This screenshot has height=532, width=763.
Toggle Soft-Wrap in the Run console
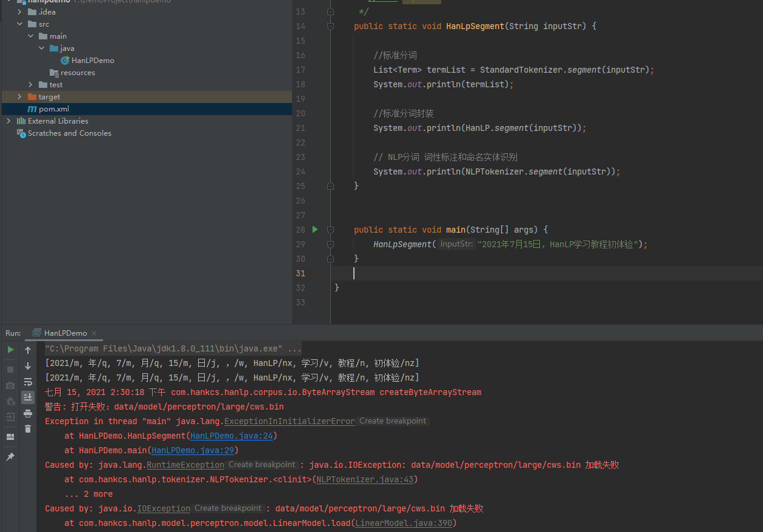[x=28, y=382]
